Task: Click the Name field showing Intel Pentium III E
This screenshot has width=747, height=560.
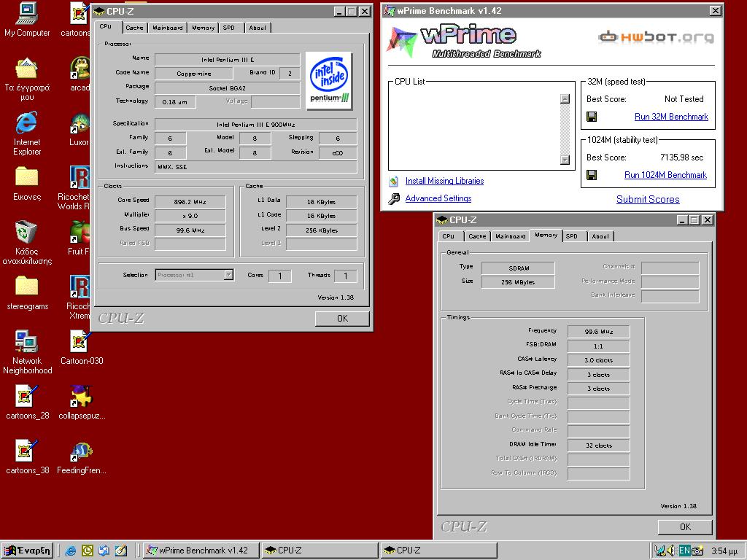Action: click(x=228, y=60)
